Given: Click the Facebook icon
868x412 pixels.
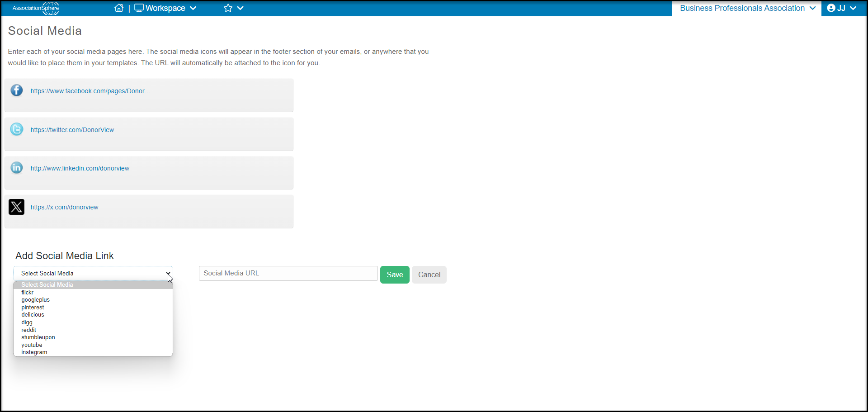Looking at the screenshot, I should tap(17, 90).
